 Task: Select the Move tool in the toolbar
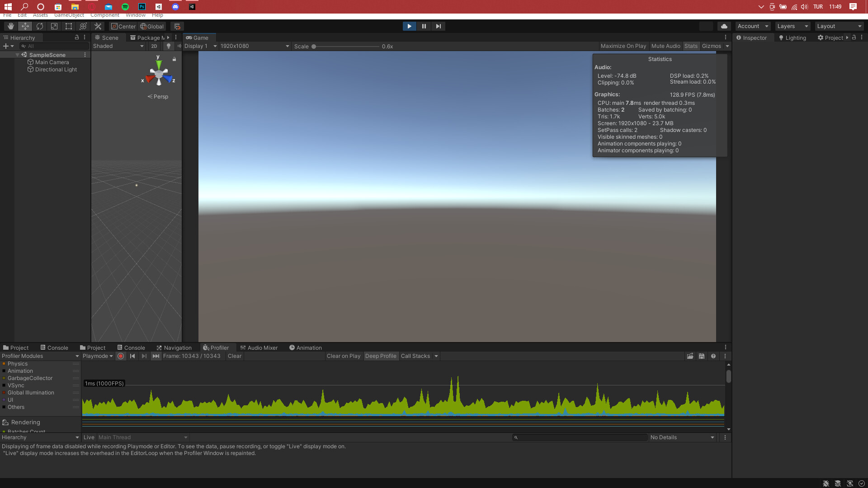click(x=25, y=26)
